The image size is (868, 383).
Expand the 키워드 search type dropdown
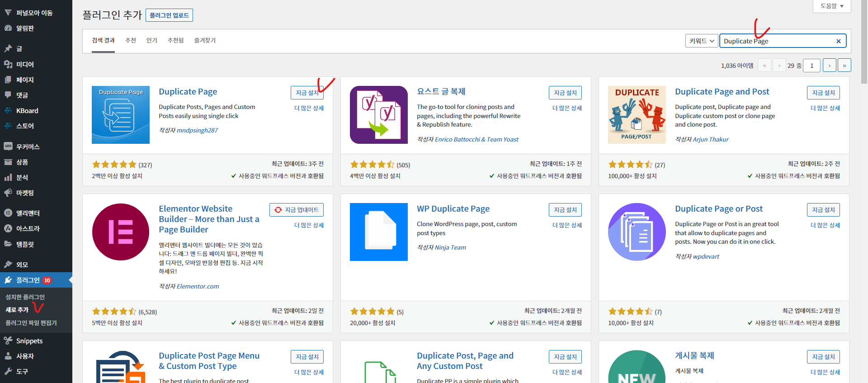[702, 41]
